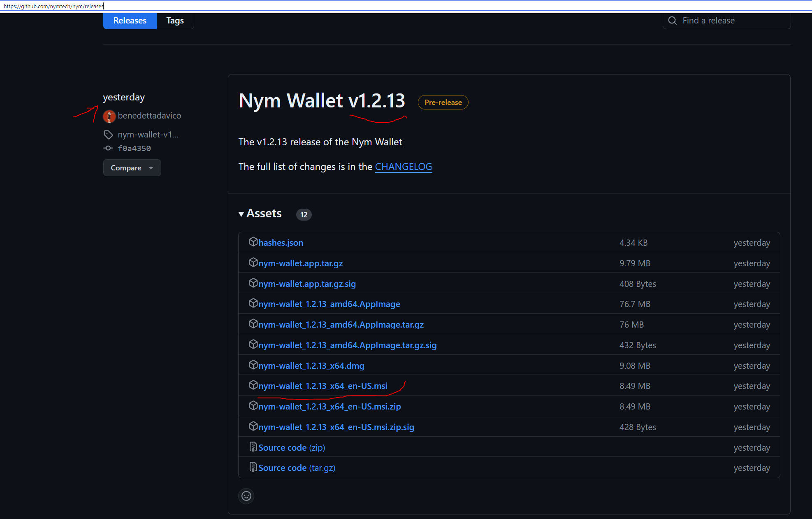This screenshot has height=519, width=812.
Task: Click the commit icon next to f0a4350
Action: [x=108, y=148]
